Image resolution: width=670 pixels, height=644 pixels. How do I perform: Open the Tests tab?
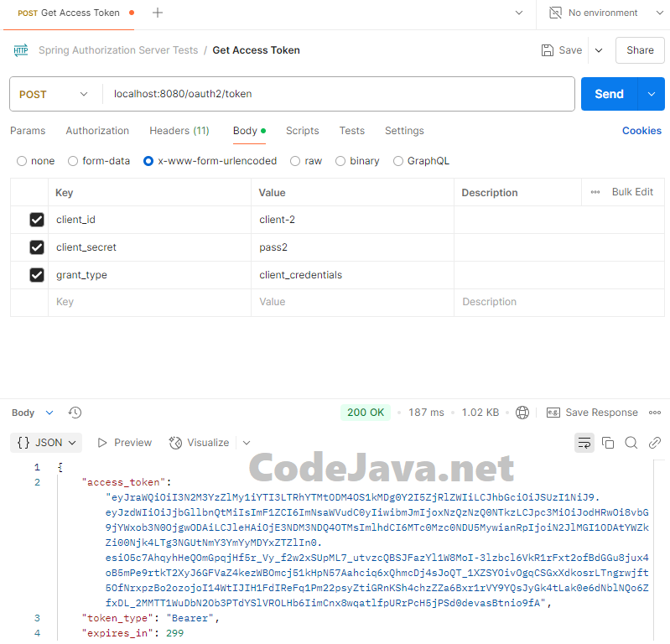pyautogui.click(x=352, y=131)
